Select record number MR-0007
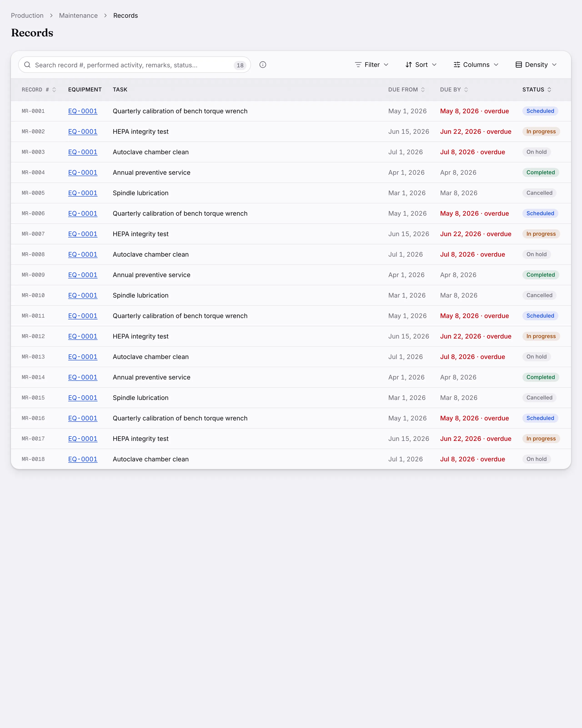Viewport: 582px width, 728px height. (x=33, y=234)
